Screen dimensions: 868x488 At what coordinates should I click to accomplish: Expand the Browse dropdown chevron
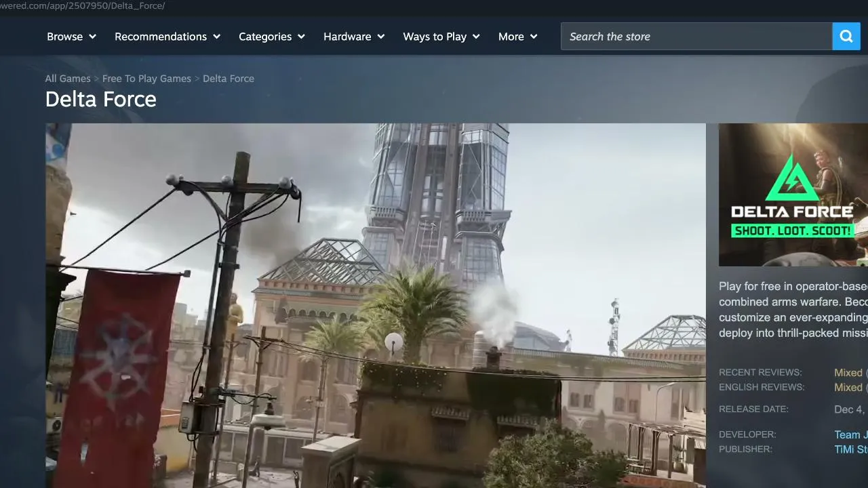pyautogui.click(x=92, y=37)
